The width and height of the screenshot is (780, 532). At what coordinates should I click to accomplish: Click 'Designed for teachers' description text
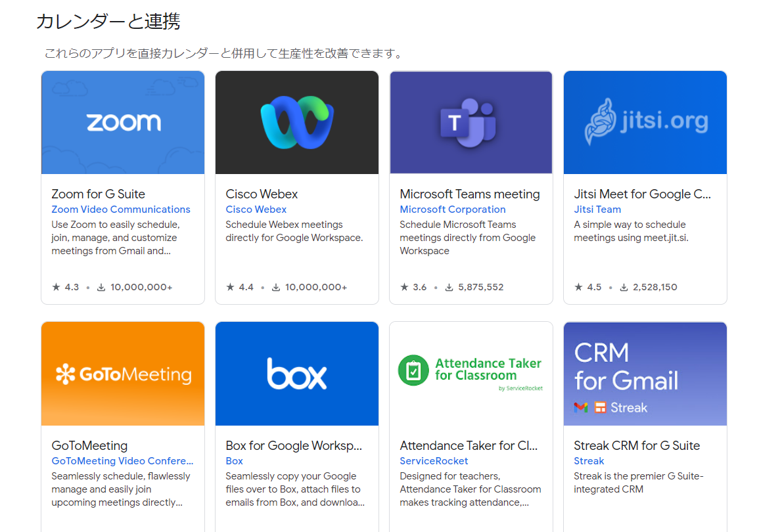click(x=470, y=489)
